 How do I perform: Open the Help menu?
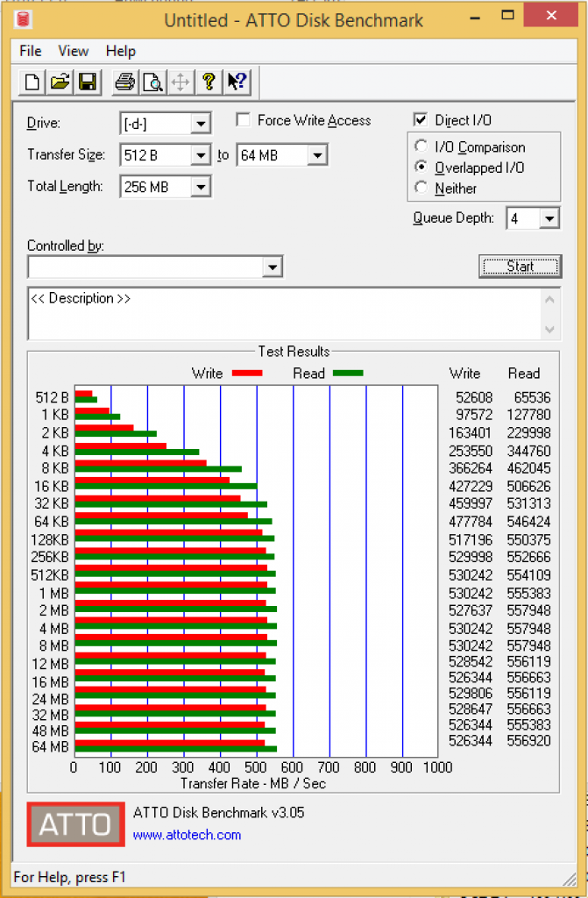point(121,51)
